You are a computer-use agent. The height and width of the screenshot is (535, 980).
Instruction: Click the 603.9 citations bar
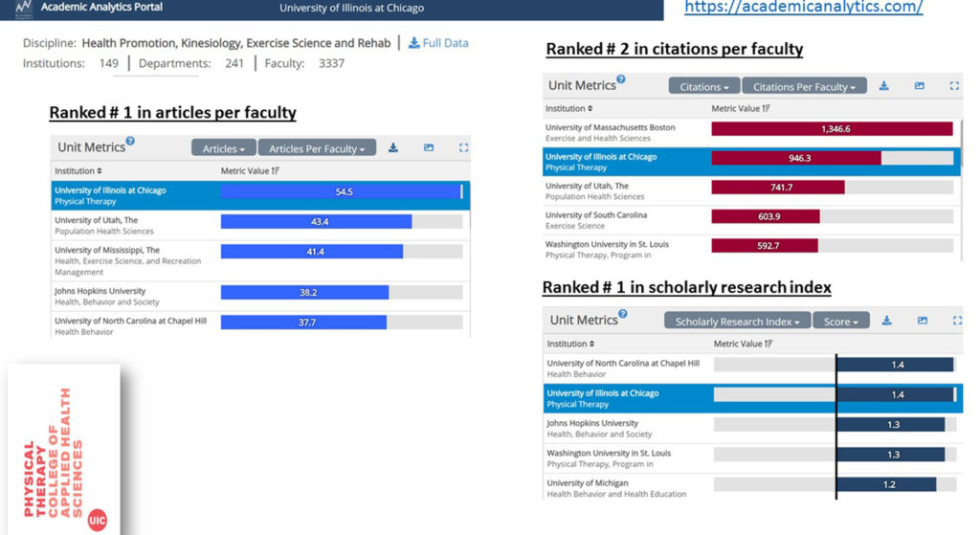tap(766, 216)
